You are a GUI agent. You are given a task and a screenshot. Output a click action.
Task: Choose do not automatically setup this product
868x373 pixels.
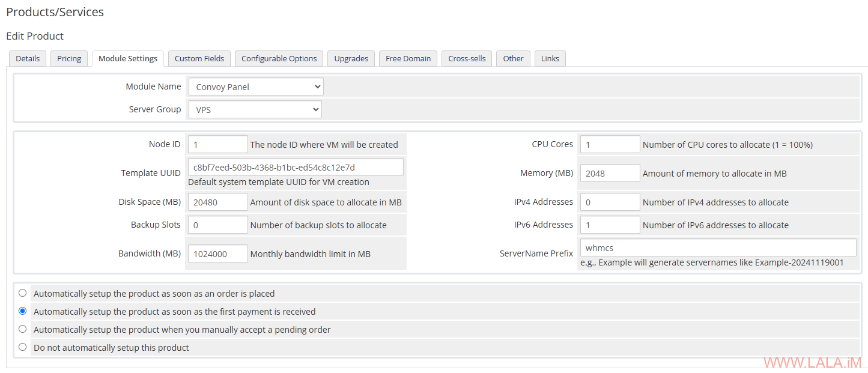point(23,347)
